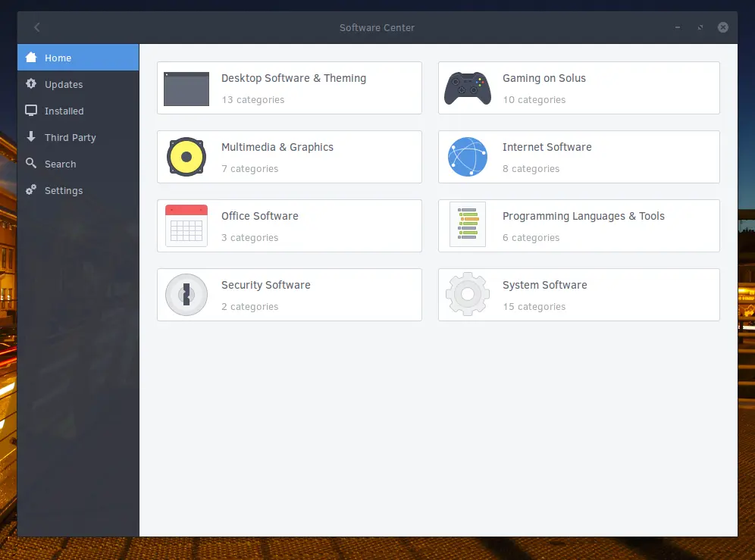
Task: Click the yellow speaker Multimedia icon
Action: 186,157
